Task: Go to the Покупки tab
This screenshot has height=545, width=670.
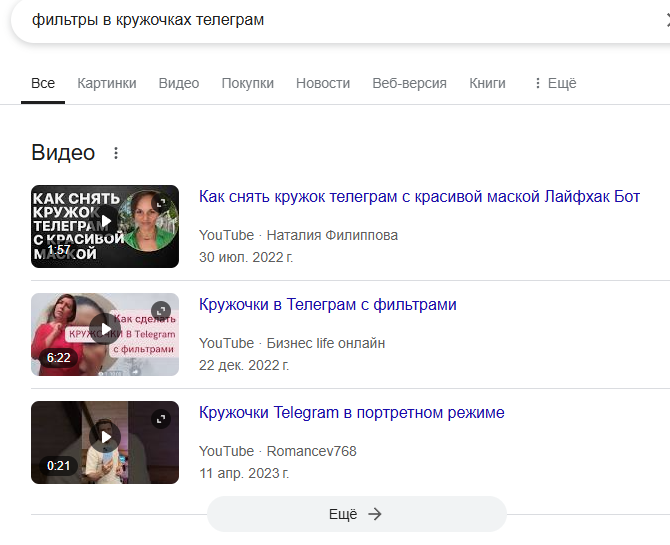Action: tap(247, 84)
